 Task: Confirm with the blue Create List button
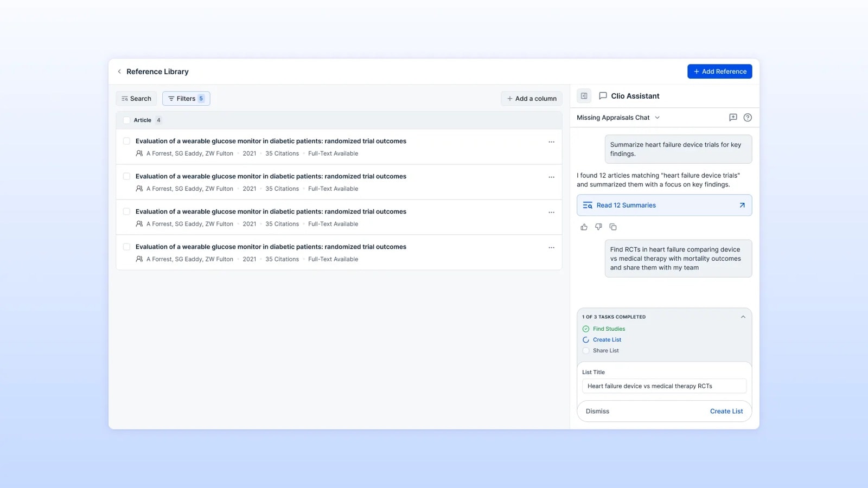coord(726,412)
